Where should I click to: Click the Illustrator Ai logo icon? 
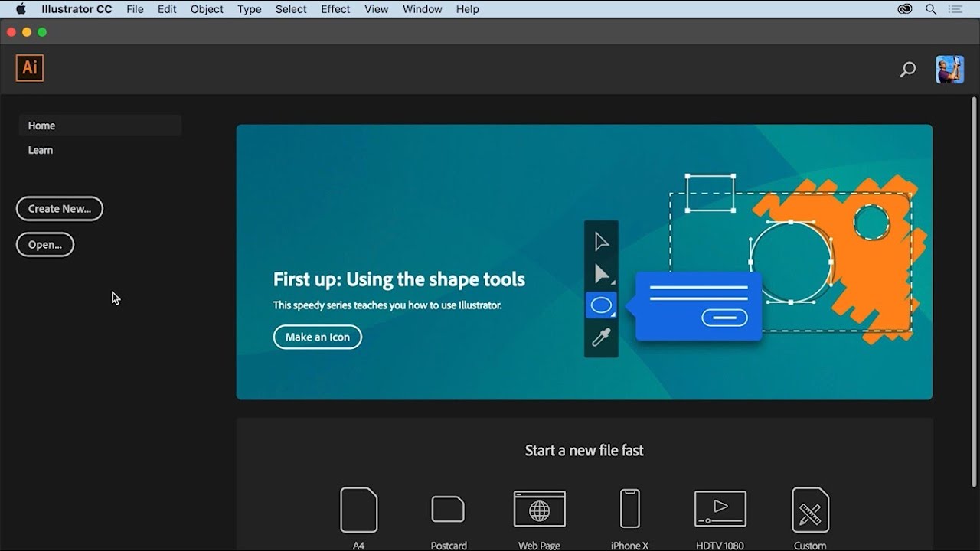(30, 67)
